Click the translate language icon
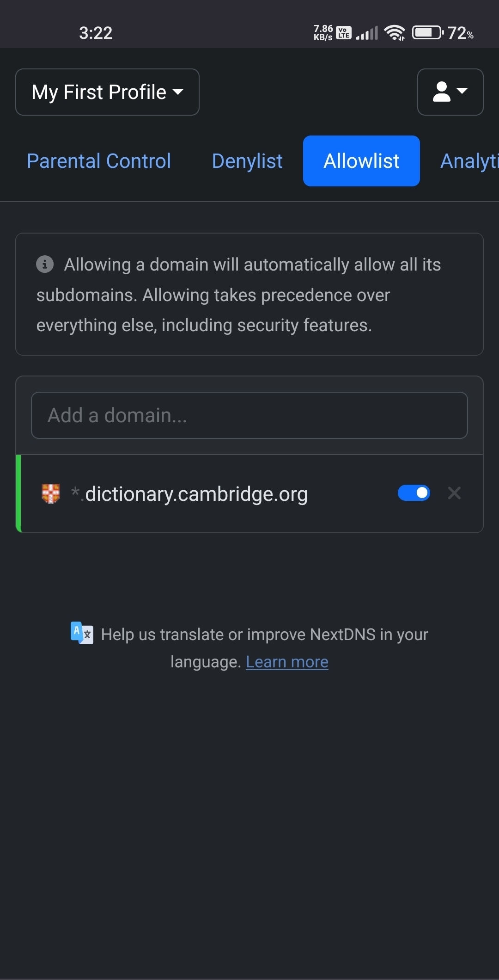The height and width of the screenshot is (980, 499). pos(82,633)
